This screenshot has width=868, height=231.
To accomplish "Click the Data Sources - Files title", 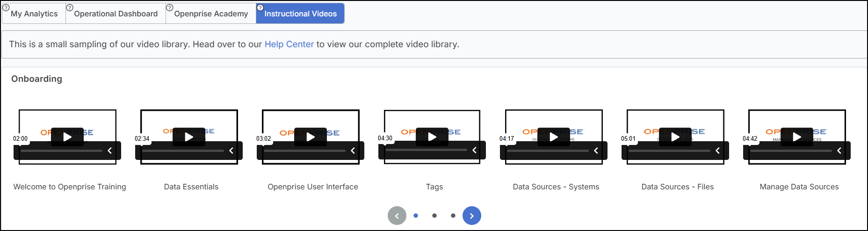I will pos(678,187).
